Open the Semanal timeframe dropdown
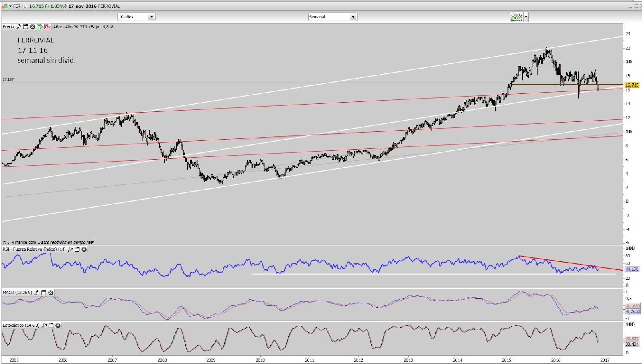 tap(332, 17)
